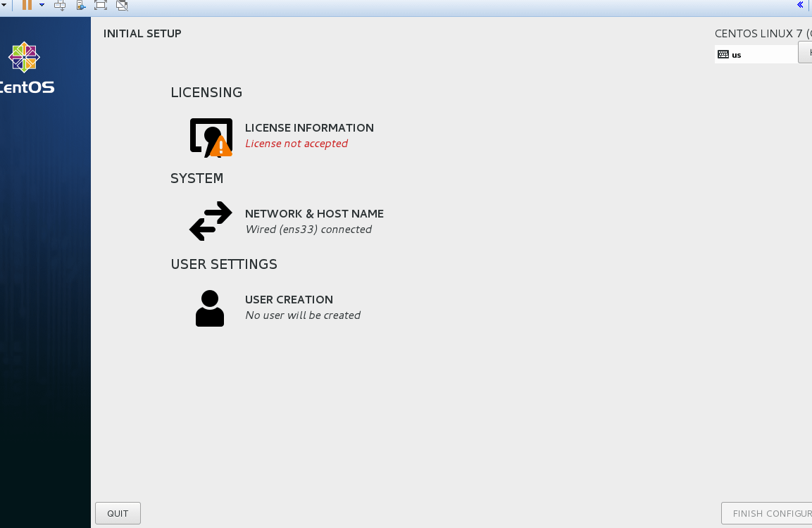The height and width of the screenshot is (528, 812).
Task: Open USER CREATION settings
Action: (289, 300)
